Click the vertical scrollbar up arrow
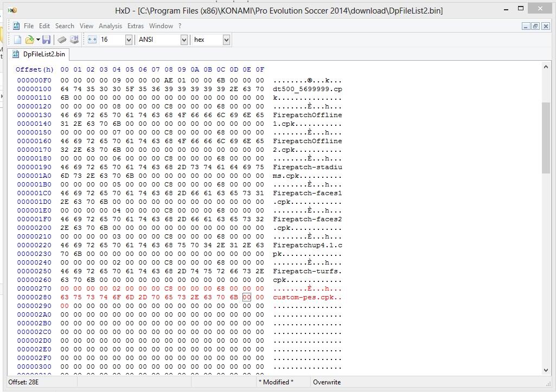The image size is (556, 392). (x=546, y=67)
